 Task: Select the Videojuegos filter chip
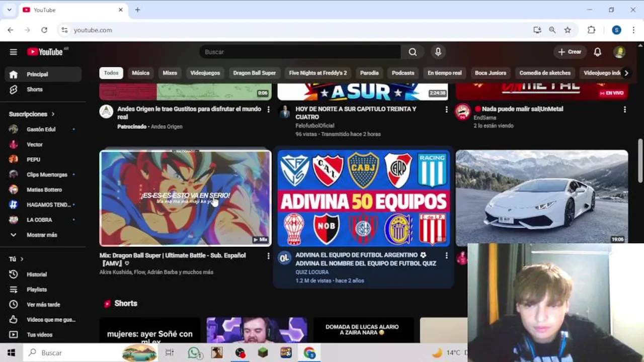click(x=205, y=73)
